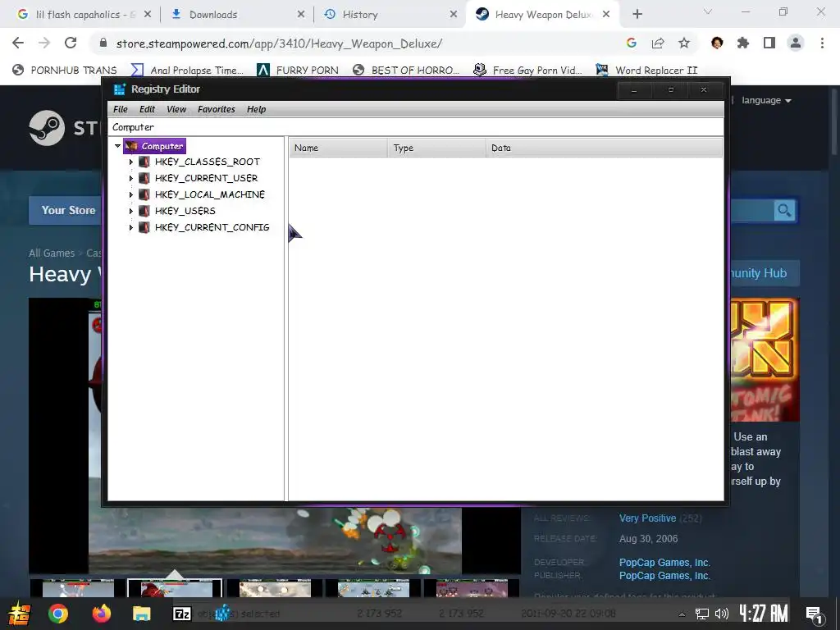Click the HKEY_CURRENT_USER folder icon

(x=144, y=178)
